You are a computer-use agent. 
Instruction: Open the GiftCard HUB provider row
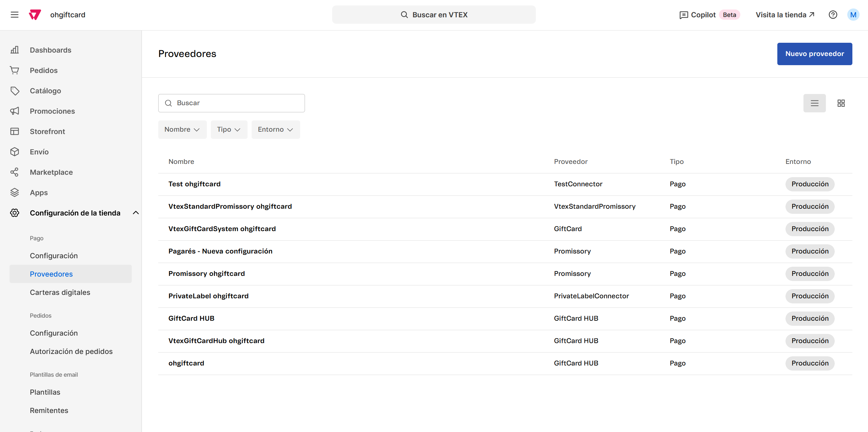[192, 318]
